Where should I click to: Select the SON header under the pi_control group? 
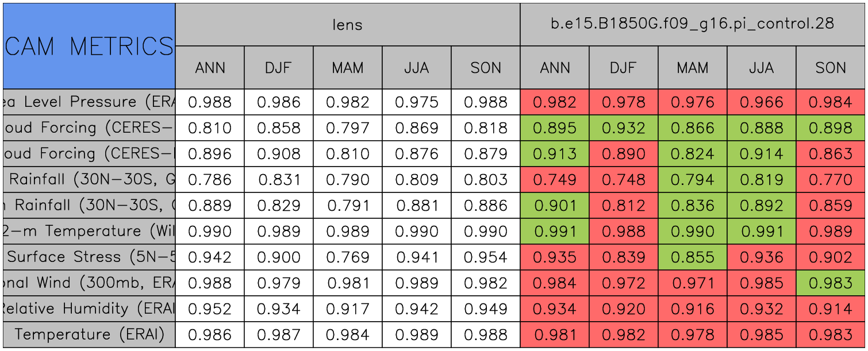coord(831,68)
